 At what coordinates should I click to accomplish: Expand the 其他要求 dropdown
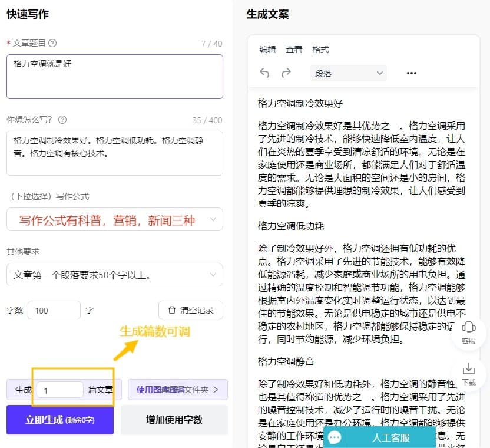pos(115,275)
